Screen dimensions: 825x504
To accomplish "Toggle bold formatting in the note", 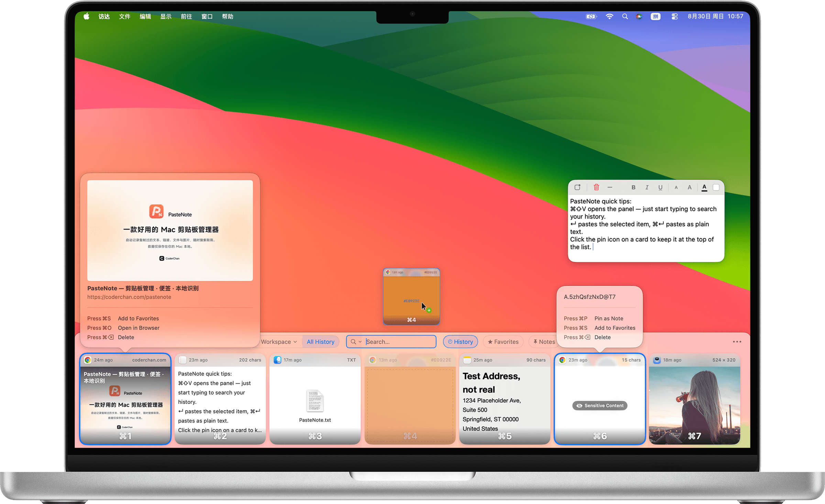I will click(633, 187).
